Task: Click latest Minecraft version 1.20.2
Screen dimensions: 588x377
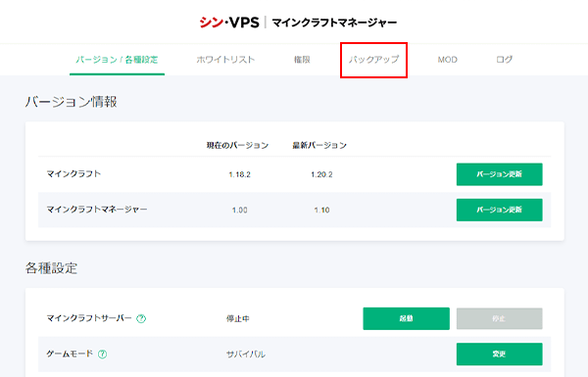Action: click(321, 174)
